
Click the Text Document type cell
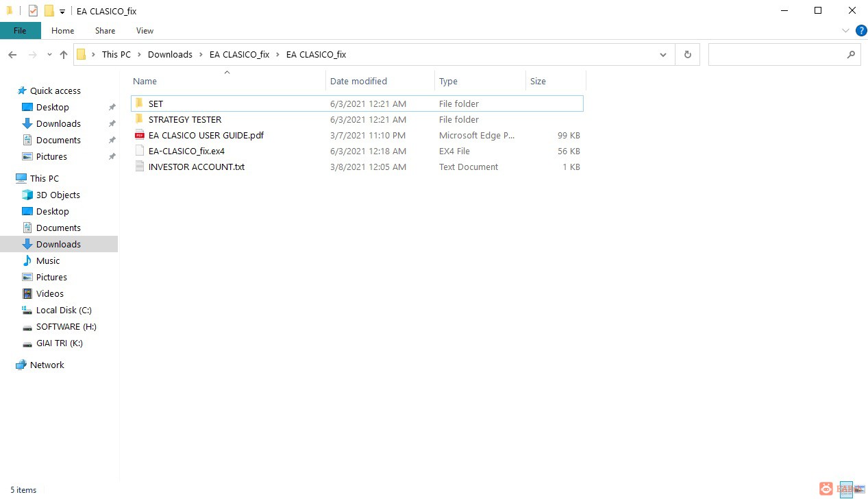469,167
